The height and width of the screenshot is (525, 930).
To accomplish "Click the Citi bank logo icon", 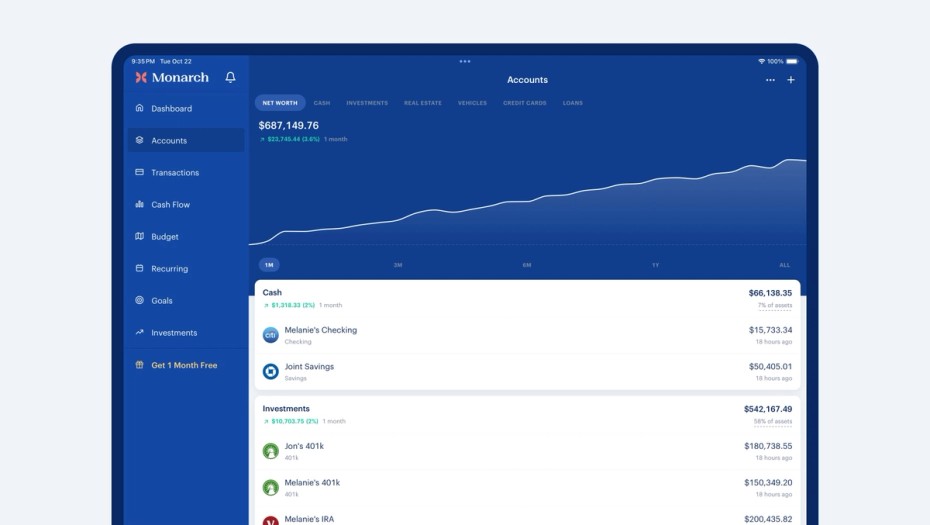I will pos(270,335).
